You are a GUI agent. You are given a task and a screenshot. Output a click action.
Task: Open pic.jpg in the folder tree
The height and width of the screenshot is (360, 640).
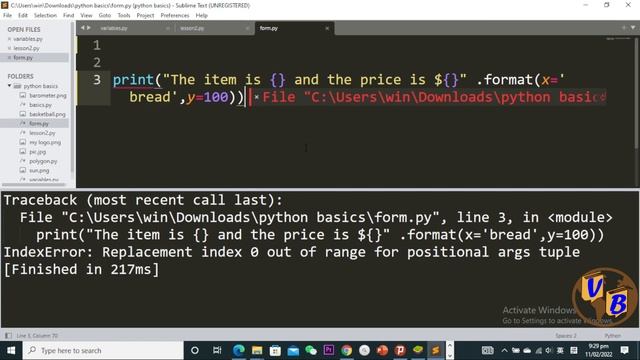tap(38, 152)
